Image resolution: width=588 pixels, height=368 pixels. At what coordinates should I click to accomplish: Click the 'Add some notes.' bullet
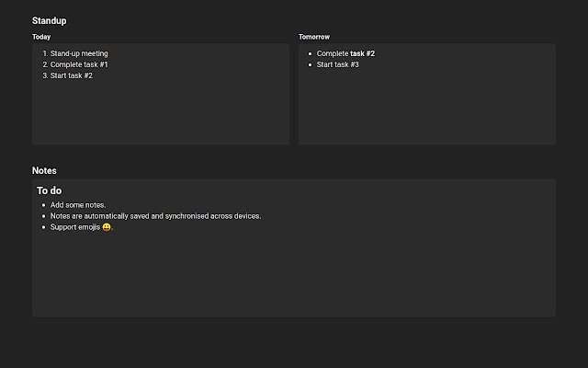pos(78,205)
